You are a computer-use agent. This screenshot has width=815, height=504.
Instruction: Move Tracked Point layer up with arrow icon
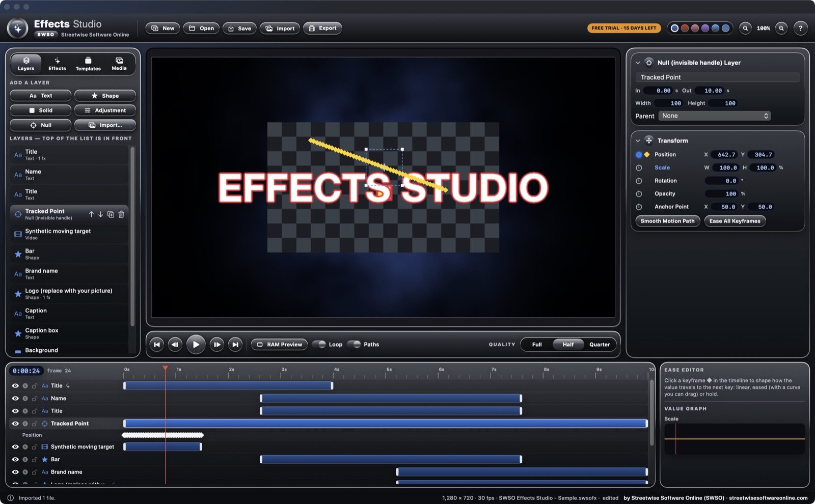[x=91, y=214]
